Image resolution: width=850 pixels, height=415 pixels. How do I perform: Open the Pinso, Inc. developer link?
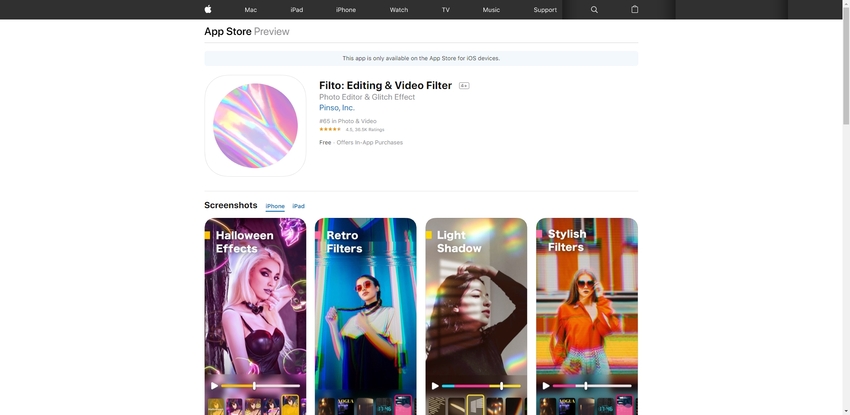click(337, 108)
